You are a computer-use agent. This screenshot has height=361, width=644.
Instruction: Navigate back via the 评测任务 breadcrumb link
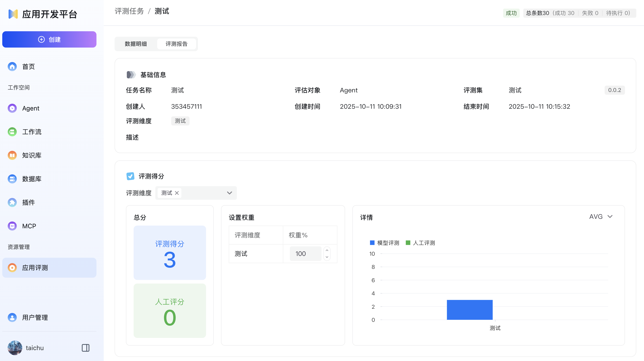tap(129, 11)
